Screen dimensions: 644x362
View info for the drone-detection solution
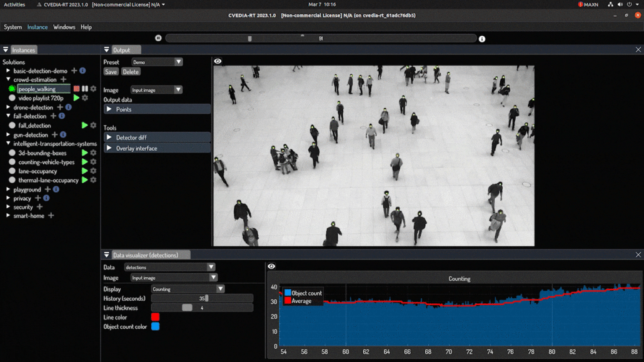point(67,107)
